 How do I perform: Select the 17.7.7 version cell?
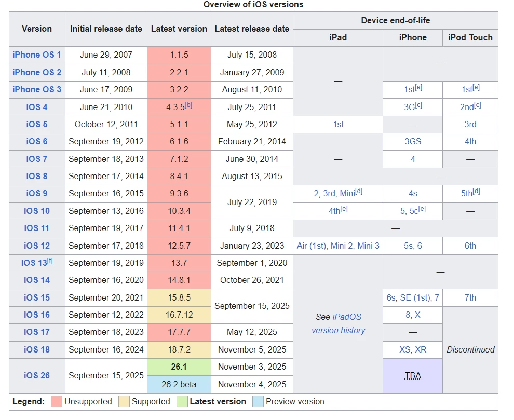tap(179, 332)
